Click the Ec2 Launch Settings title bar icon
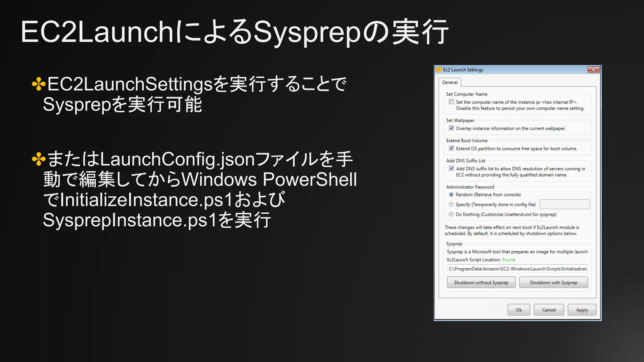644x362 pixels. (439, 69)
